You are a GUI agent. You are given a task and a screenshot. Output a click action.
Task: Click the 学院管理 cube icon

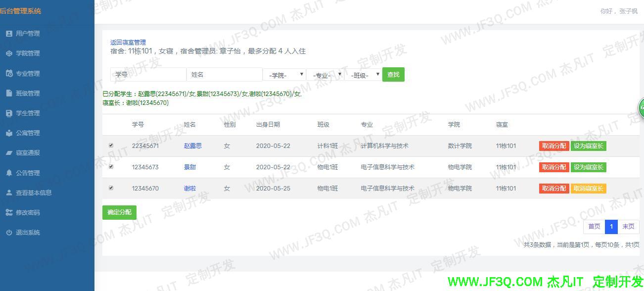point(9,53)
